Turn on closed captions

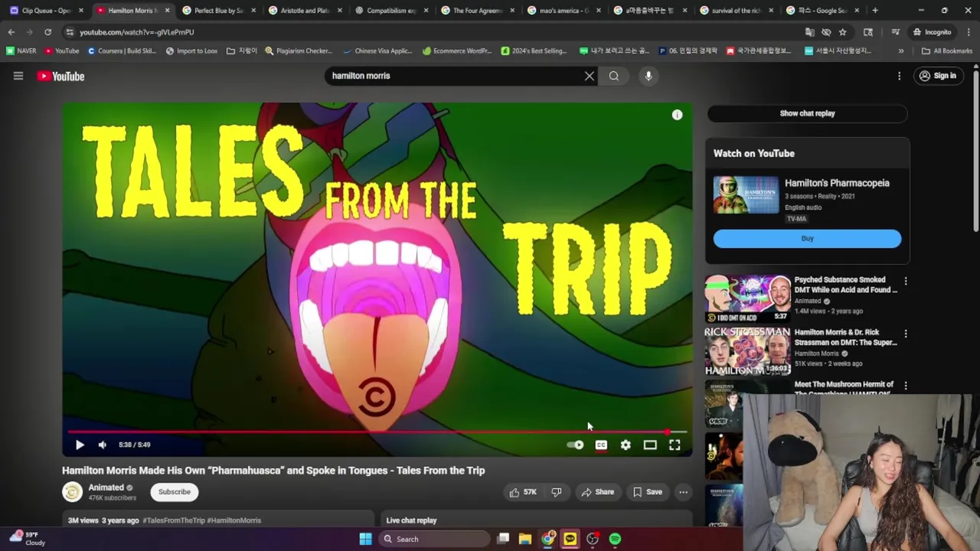click(601, 445)
